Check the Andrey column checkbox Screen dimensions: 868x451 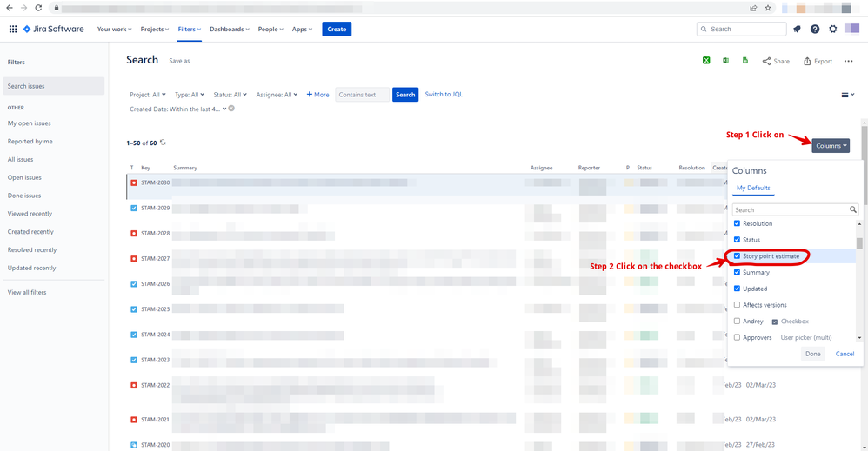pos(737,321)
